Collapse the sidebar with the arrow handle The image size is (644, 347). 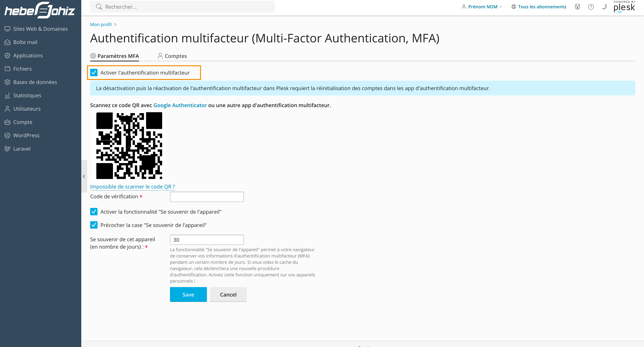[x=84, y=176]
